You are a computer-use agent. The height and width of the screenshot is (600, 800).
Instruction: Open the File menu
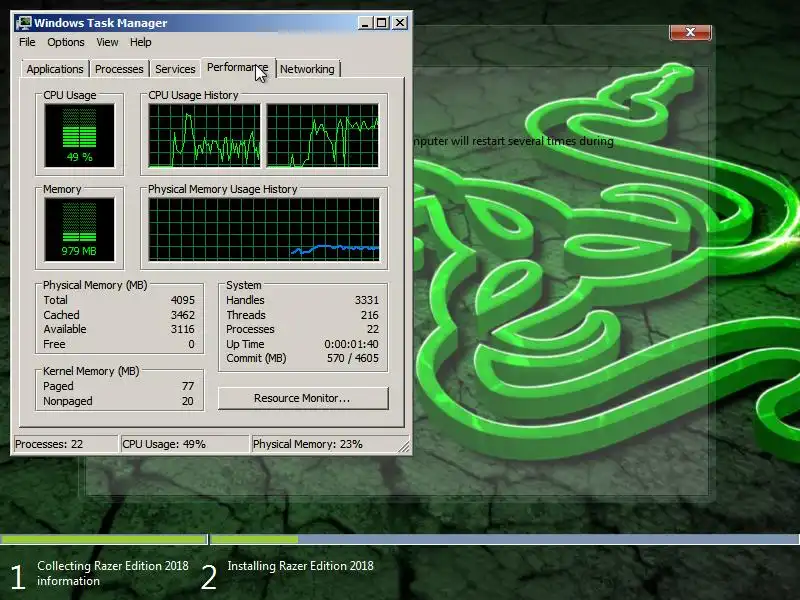[27, 42]
